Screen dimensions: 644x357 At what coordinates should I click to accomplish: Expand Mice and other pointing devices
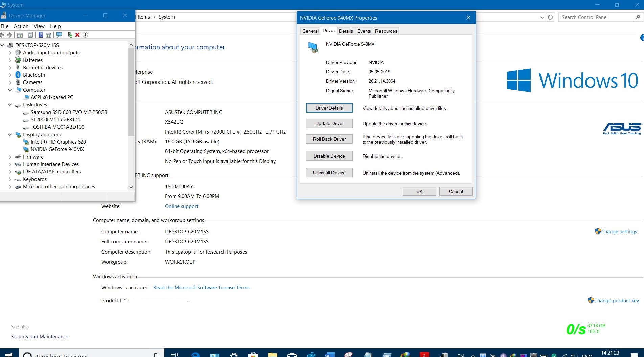coord(10,187)
